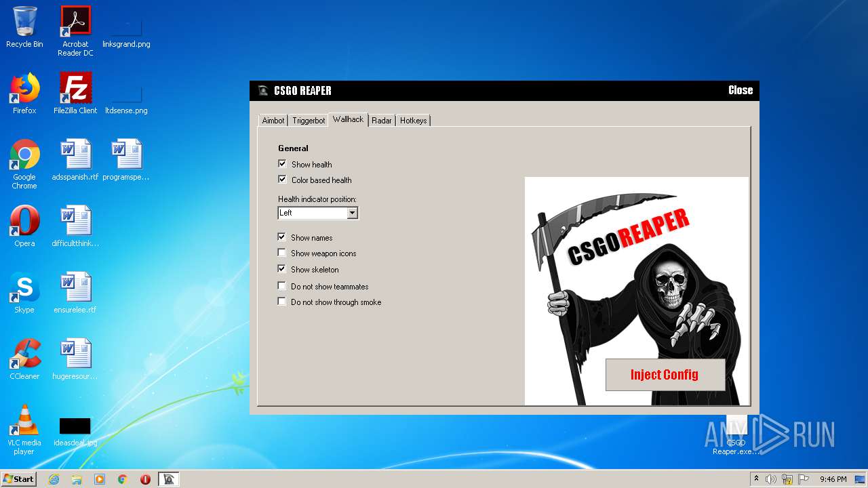This screenshot has width=868, height=488.
Task: Switch to the Hotkeys tab
Action: (413, 121)
